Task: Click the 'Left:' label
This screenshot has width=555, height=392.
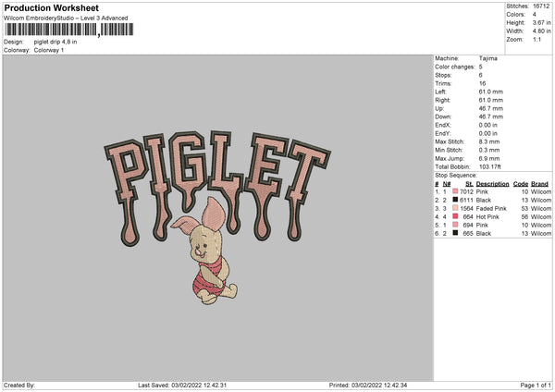Action: pos(440,92)
